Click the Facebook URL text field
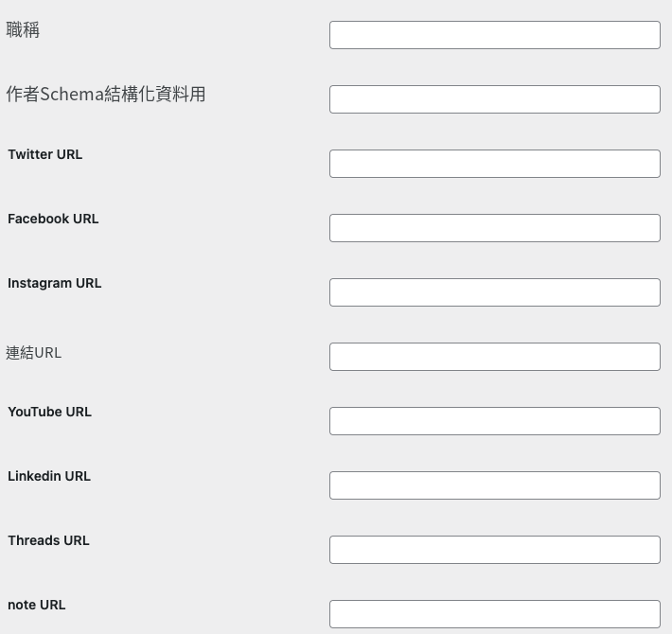Viewport: 672px width, 634px height. click(x=495, y=228)
